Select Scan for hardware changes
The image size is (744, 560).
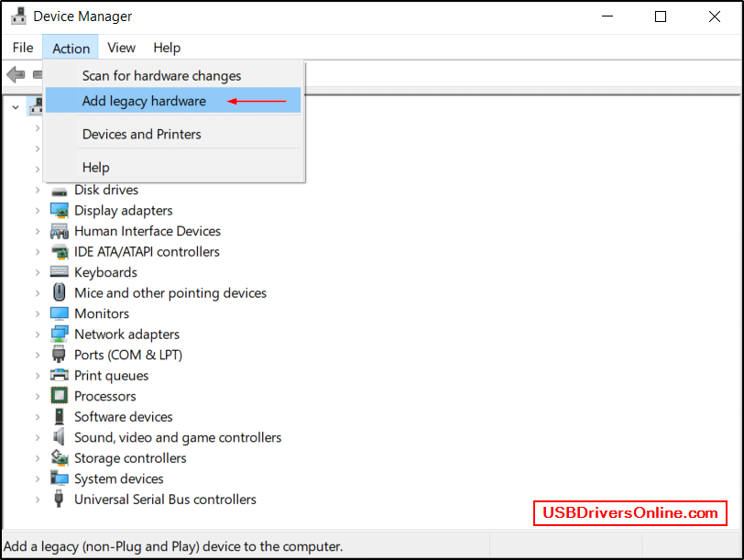(161, 76)
